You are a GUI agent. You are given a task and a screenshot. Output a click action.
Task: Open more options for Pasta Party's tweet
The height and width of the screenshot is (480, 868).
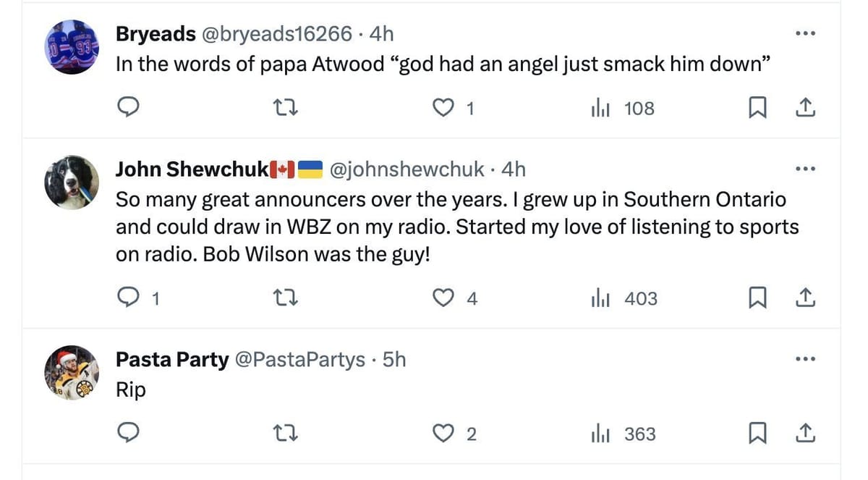(805, 359)
